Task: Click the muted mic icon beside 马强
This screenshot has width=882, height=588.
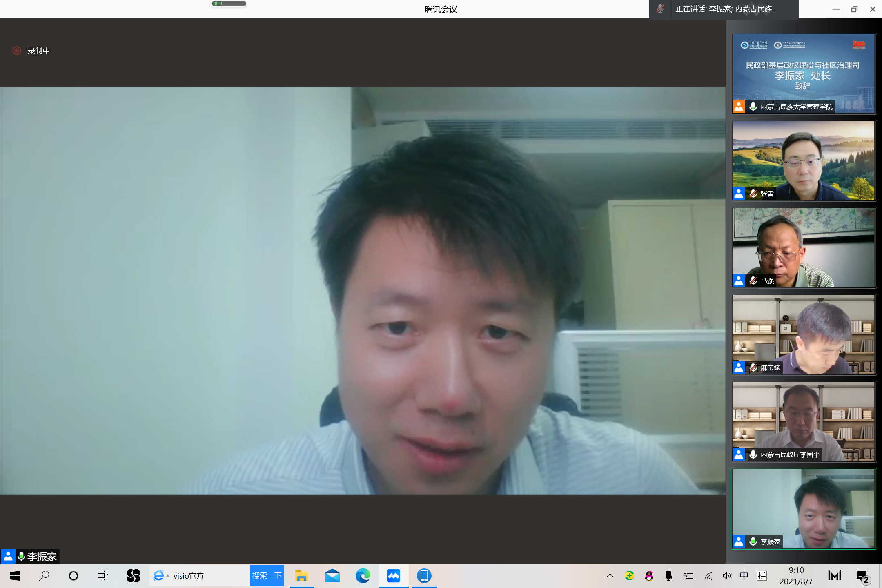Action: pos(753,281)
